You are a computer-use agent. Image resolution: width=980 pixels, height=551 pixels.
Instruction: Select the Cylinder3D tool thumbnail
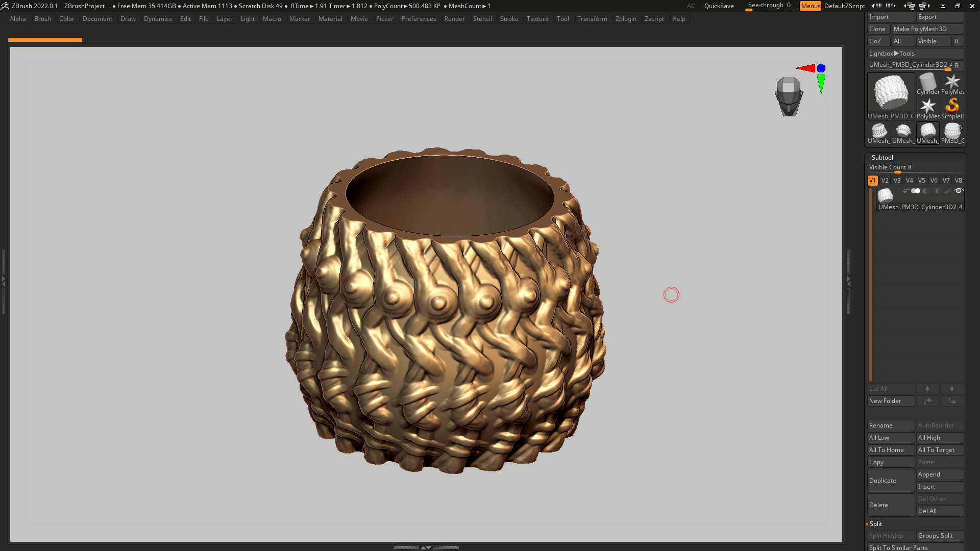(927, 84)
